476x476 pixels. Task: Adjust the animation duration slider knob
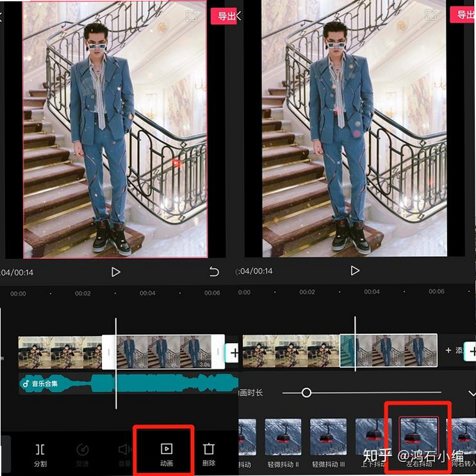306,393
